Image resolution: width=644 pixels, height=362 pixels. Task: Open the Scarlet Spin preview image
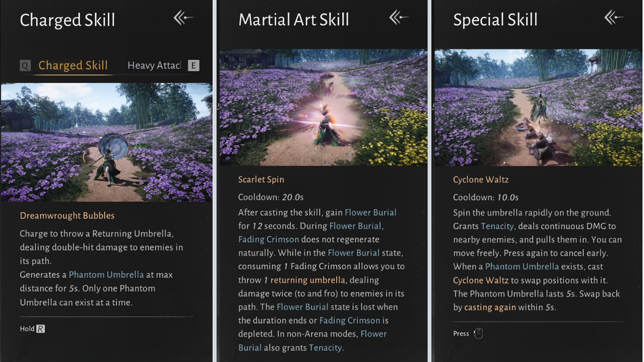point(323,108)
